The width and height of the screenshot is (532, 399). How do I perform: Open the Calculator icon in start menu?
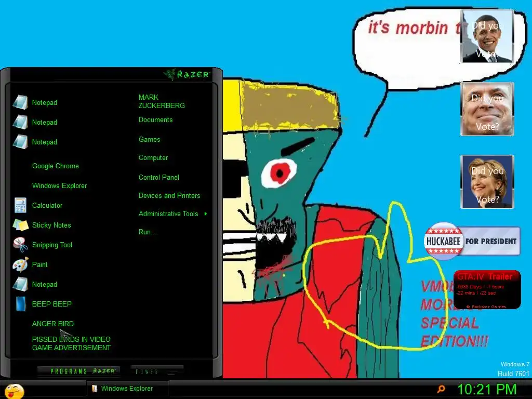click(20, 205)
